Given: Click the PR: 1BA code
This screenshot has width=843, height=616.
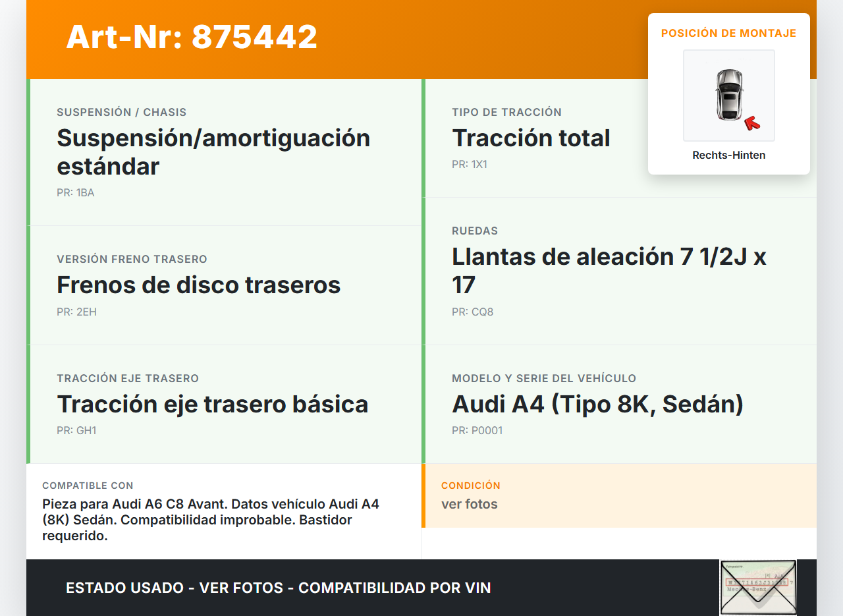Looking at the screenshot, I should point(76,193).
